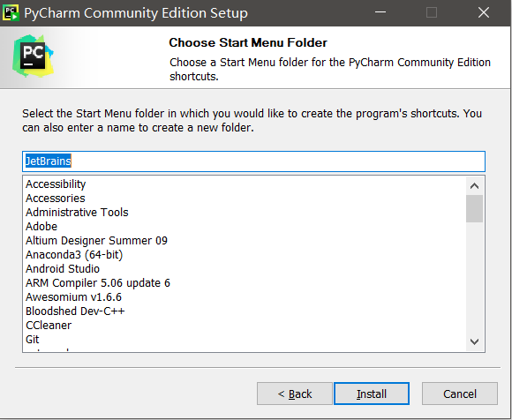This screenshot has height=420, width=512.
Task: Click the PyCharm title bar icon
Action: 11,12
